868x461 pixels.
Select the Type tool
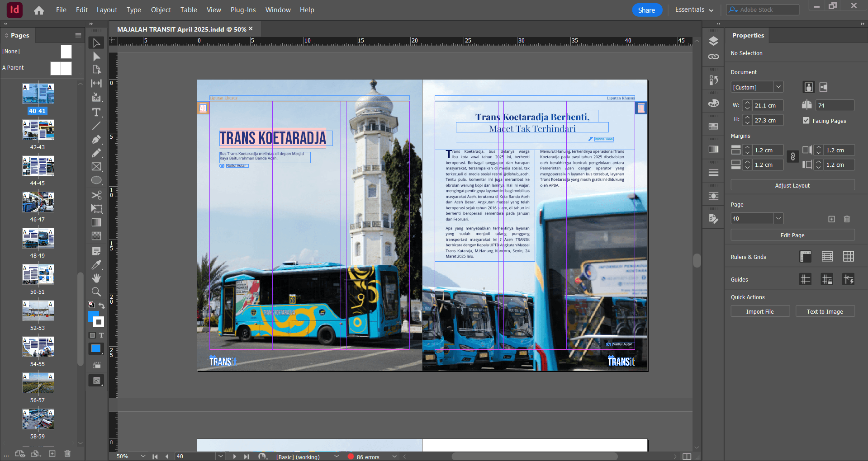(96, 112)
